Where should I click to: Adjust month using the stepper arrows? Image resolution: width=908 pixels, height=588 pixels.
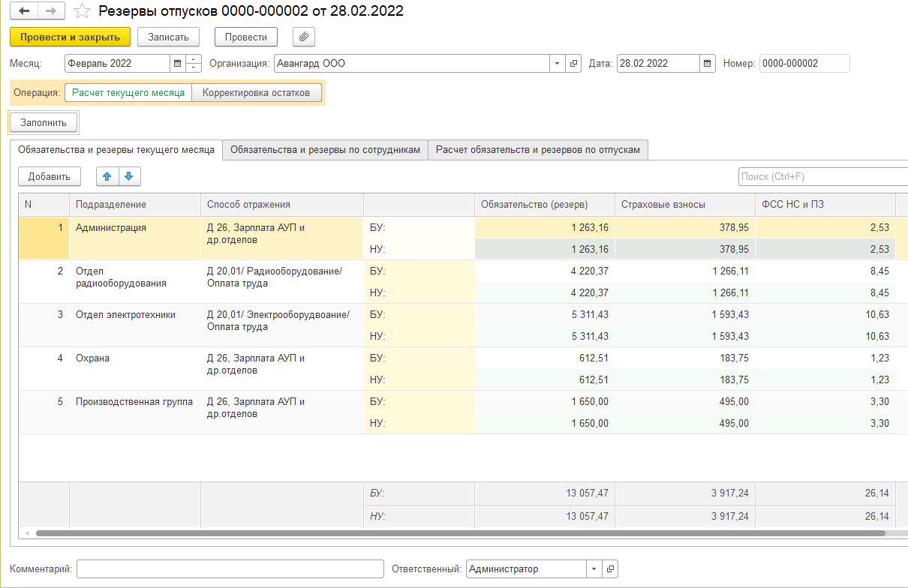click(194, 64)
